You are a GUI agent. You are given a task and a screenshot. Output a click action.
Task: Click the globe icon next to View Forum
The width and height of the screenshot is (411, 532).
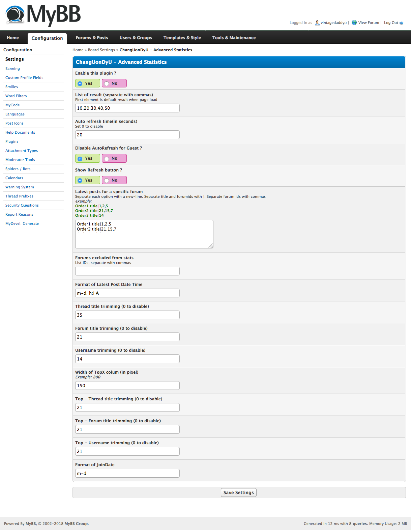pos(354,23)
